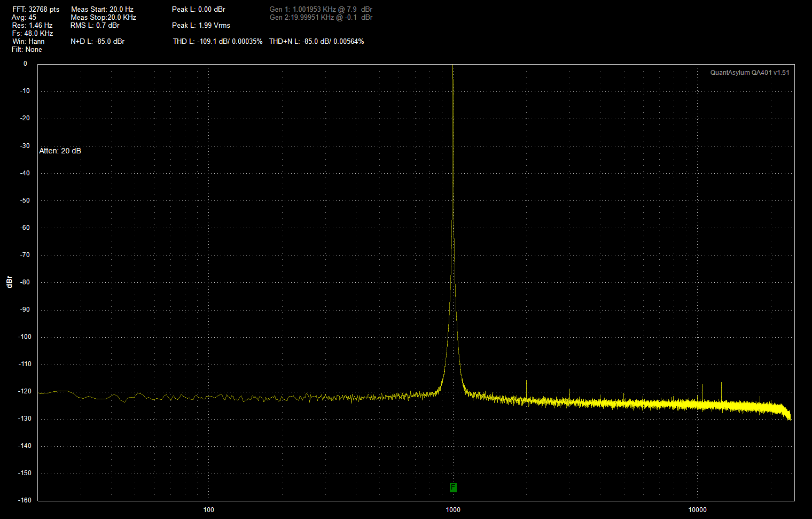This screenshot has height=519, width=812.
Task: Click the 'Fs: 48.0 KHz' readout
Action: click(33, 33)
